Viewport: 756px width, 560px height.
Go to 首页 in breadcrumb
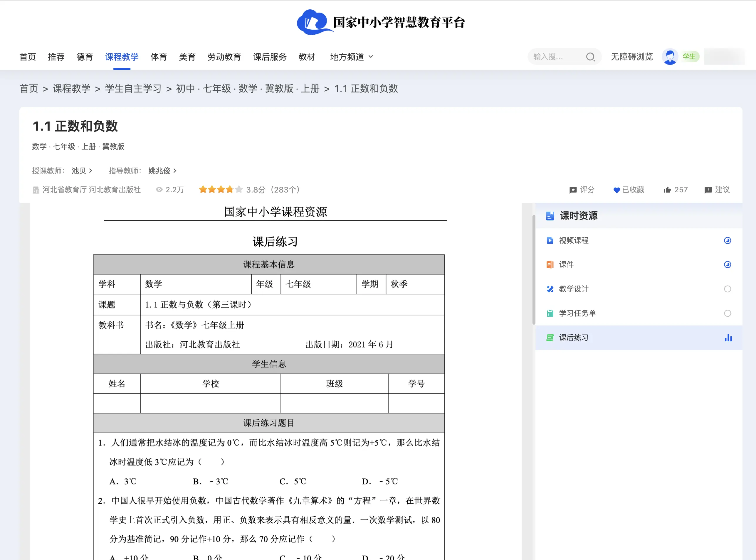tap(28, 88)
